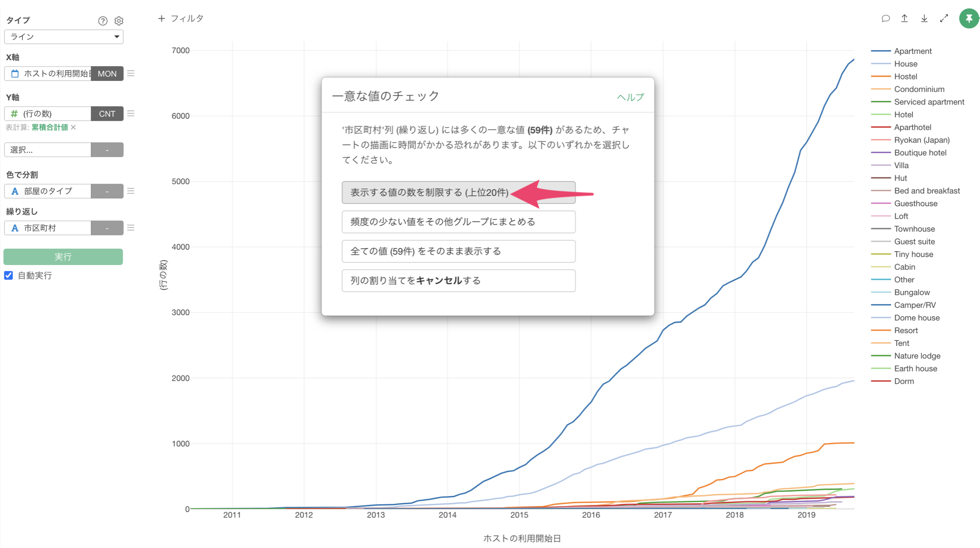This screenshot has height=548, width=980.
Task: Click the comment speech bubble icon
Action: point(885,18)
